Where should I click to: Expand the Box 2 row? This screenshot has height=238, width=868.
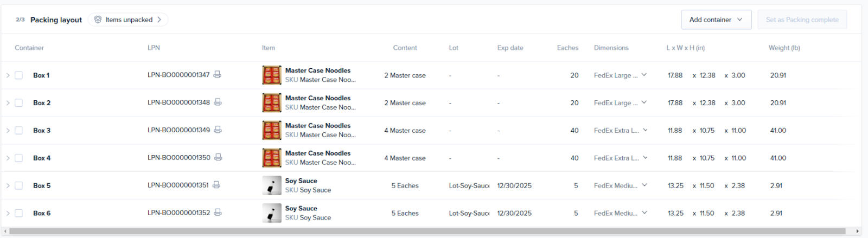coord(8,103)
